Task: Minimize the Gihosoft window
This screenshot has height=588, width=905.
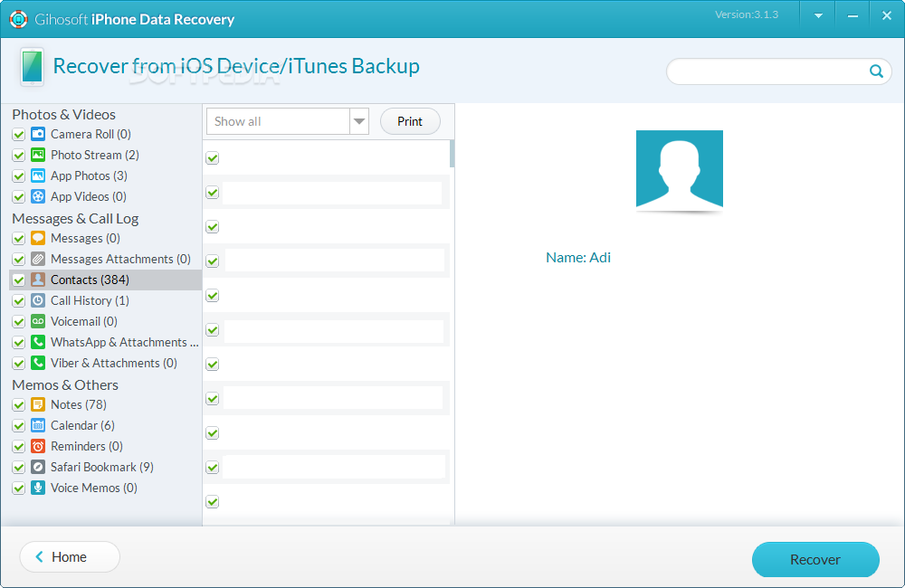Action: pyautogui.click(x=853, y=16)
